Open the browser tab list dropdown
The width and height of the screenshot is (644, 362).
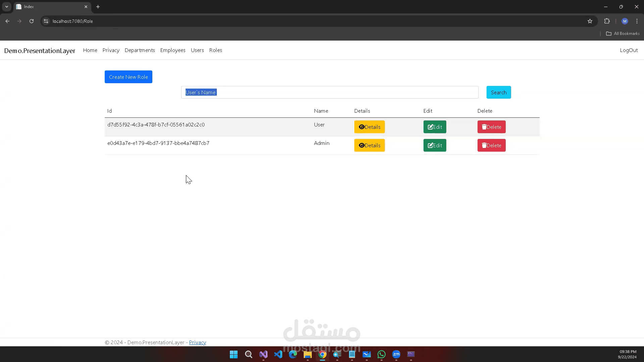(6, 7)
